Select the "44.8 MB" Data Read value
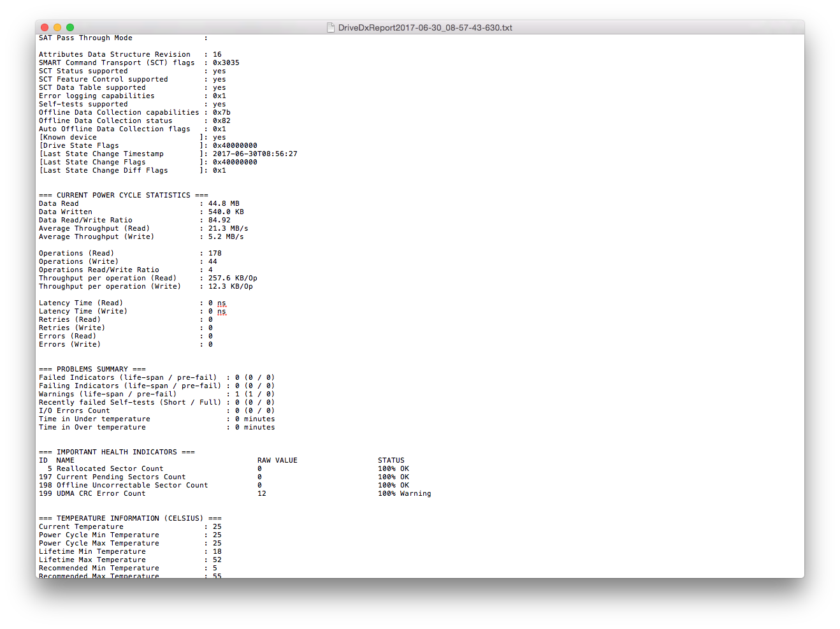This screenshot has width=840, height=629. point(224,204)
